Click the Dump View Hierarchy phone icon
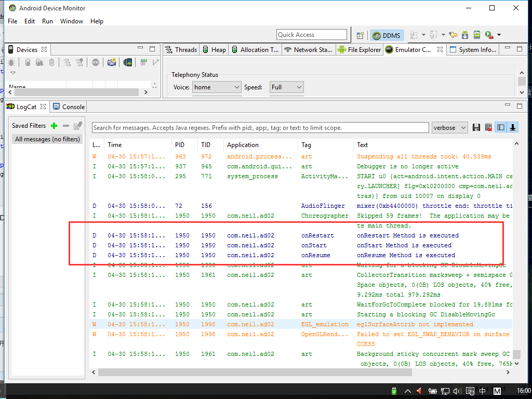This screenshot has width=532, height=399. (x=128, y=62)
